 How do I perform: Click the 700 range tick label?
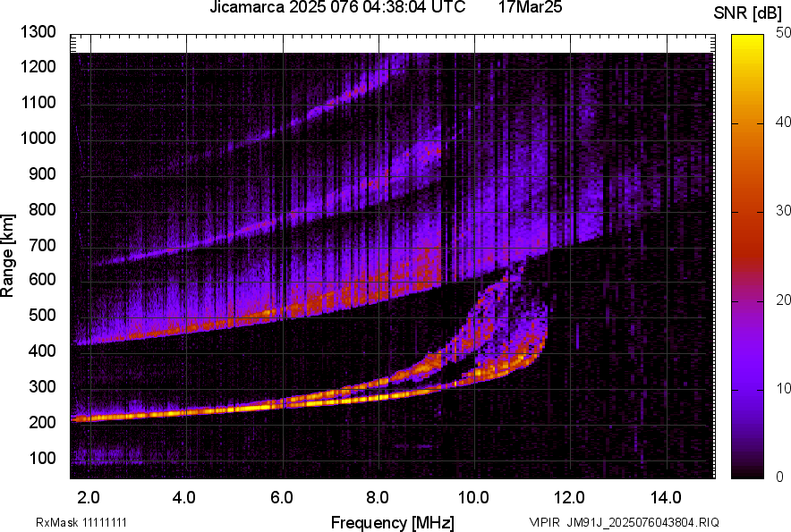[x=42, y=245]
